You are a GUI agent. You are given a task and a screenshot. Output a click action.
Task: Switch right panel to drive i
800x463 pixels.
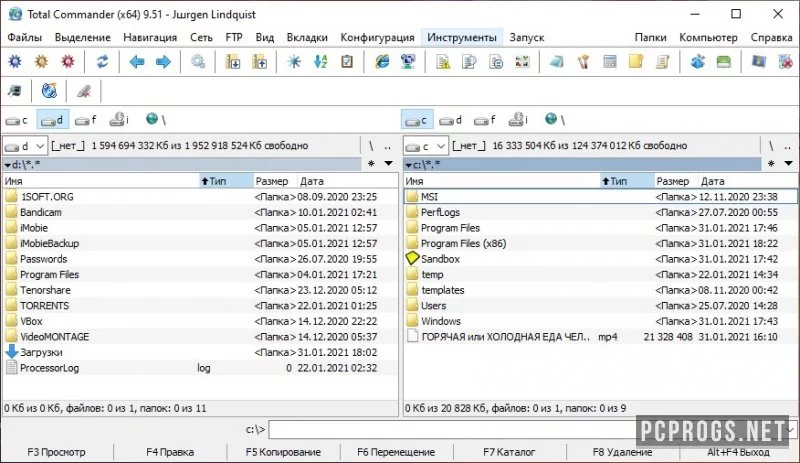[519, 119]
